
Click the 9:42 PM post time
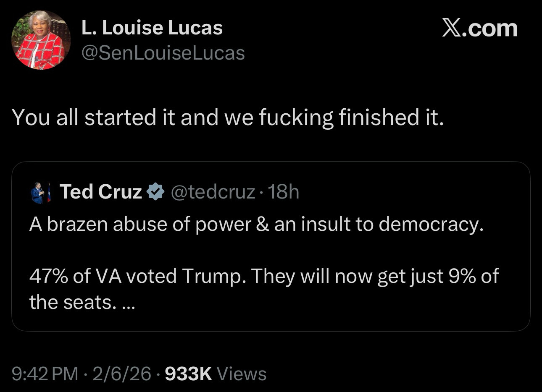(x=45, y=374)
